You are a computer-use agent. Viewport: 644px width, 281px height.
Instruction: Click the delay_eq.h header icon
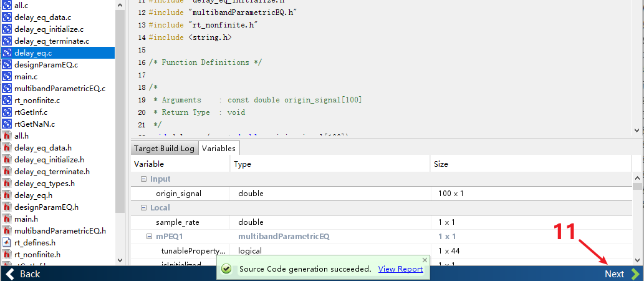click(x=7, y=195)
